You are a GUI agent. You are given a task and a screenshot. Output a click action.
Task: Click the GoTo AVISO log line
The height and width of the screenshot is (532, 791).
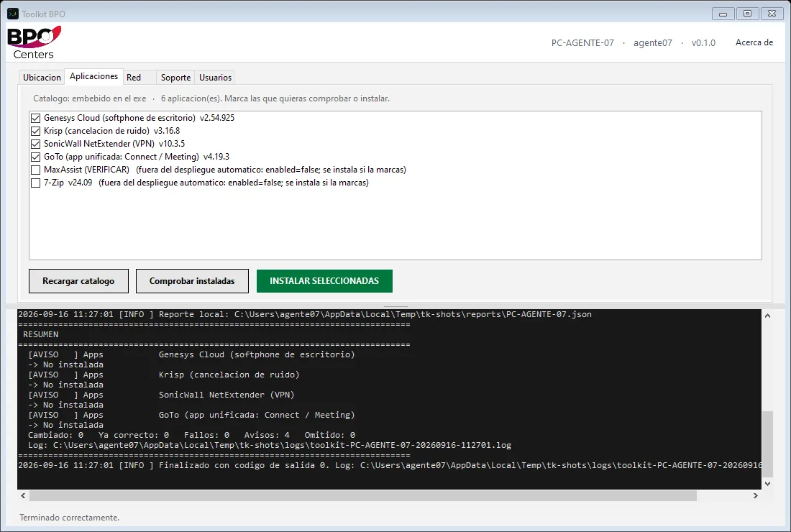tap(192, 415)
